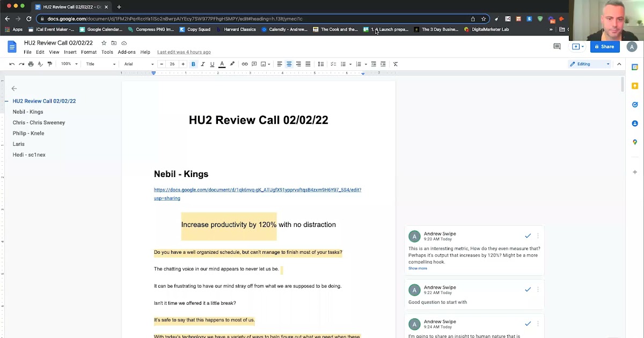Click the blue Share button
The width and height of the screenshot is (644, 338).
click(604, 47)
